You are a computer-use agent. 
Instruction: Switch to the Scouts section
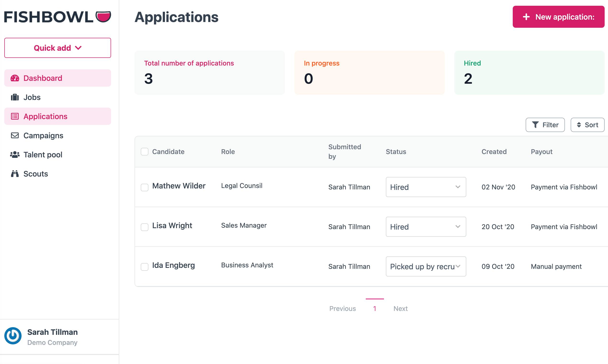click(x=58, y=174)
